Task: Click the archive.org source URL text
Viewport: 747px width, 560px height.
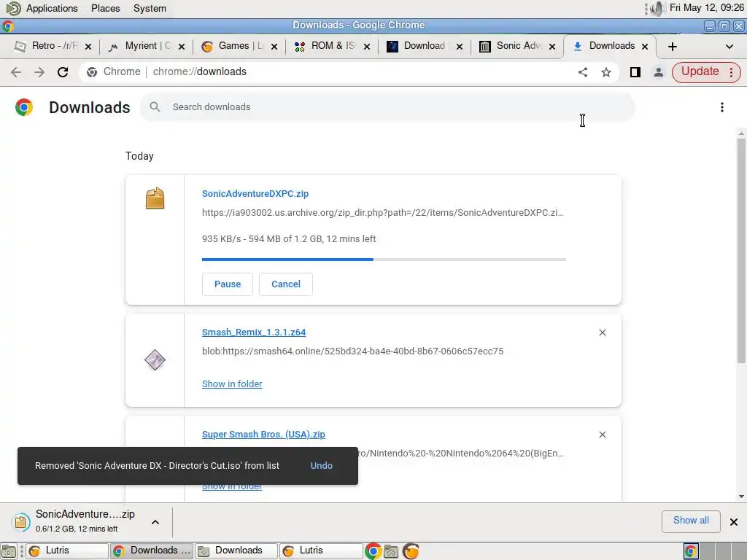Action: [382, 213]
